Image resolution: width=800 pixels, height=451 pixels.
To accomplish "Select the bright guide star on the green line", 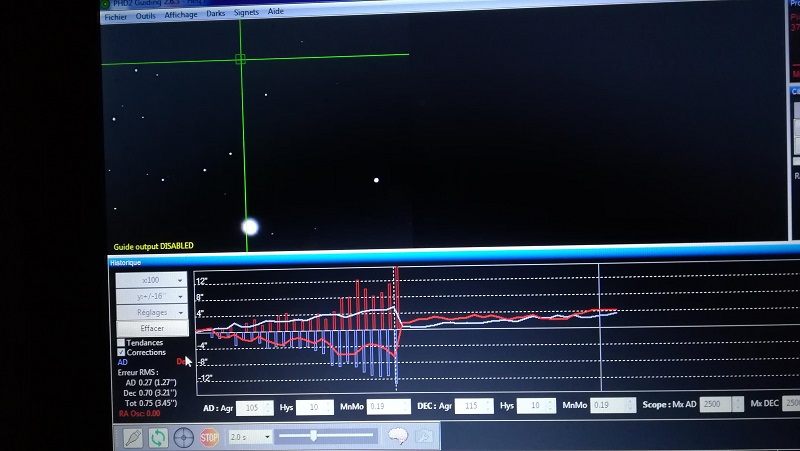I will coord(250,227).
